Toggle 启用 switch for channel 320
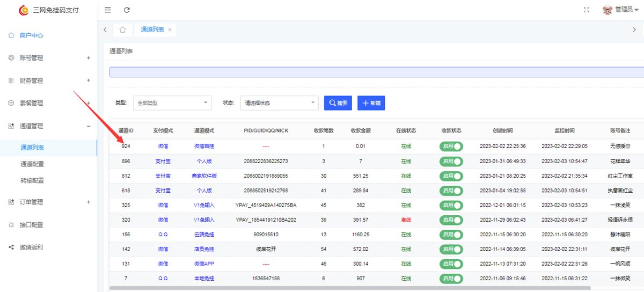The width and height of the screenshot is (644, 292). (x=451, y=220)
